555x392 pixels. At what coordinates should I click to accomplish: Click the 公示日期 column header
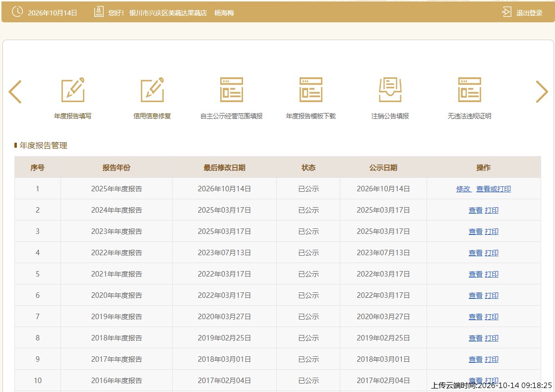(x=383, y=168)
